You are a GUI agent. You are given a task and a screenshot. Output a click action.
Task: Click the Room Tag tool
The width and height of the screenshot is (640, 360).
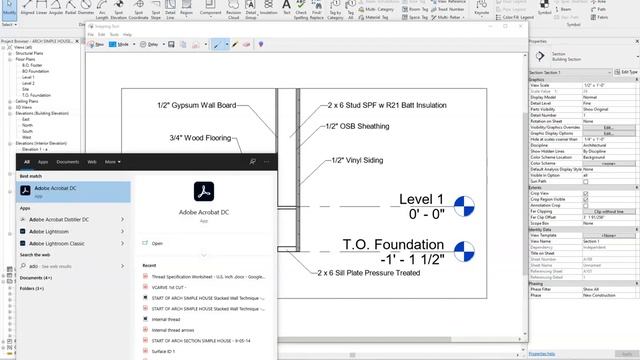415,9
